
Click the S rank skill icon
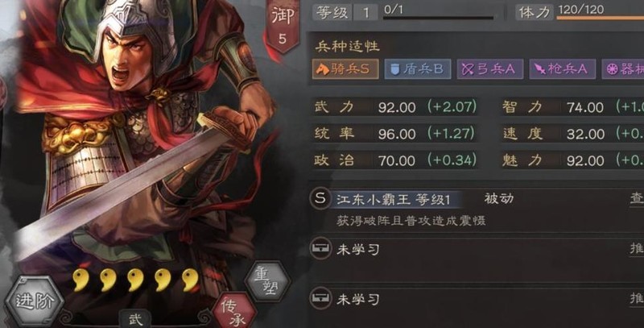point(320,199)
